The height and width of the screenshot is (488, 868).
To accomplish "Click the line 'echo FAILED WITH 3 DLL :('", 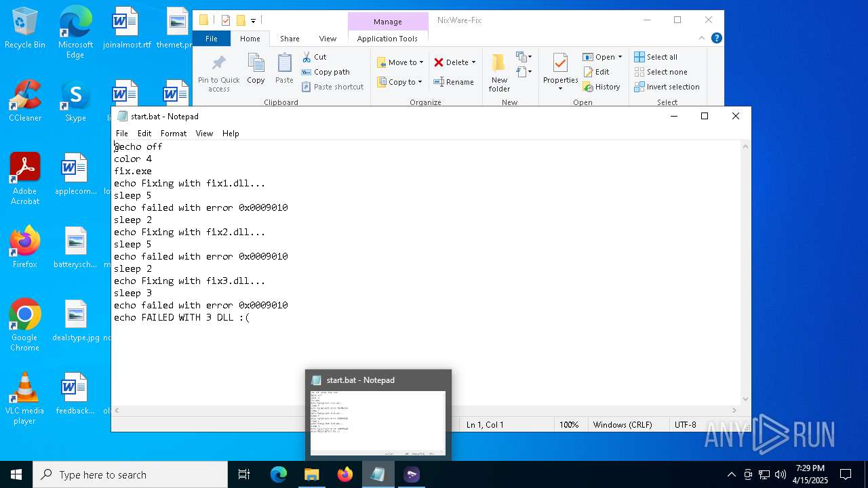I will (x=182, y=317).
